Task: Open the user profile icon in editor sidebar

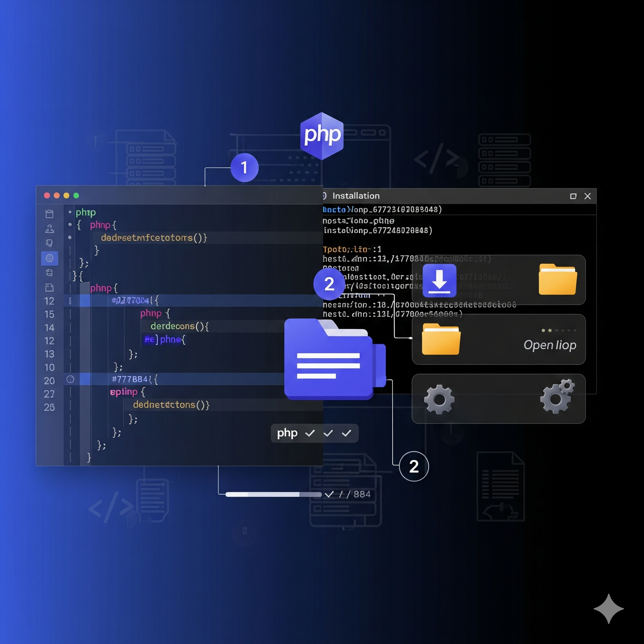Action: click(x=49, y=229)
